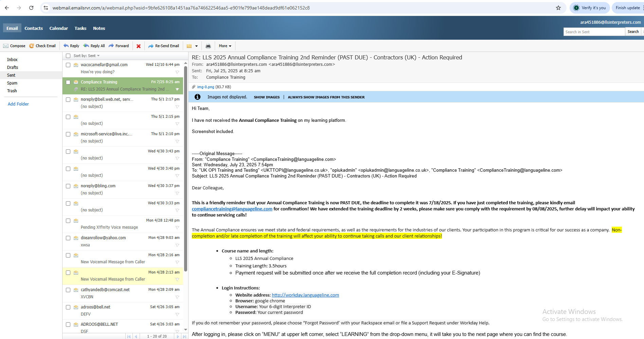The width and height of the screenshot is (644, 339).
Task: Check the noreply@bling.com message checkbox
Action: [x=68, y=186]
